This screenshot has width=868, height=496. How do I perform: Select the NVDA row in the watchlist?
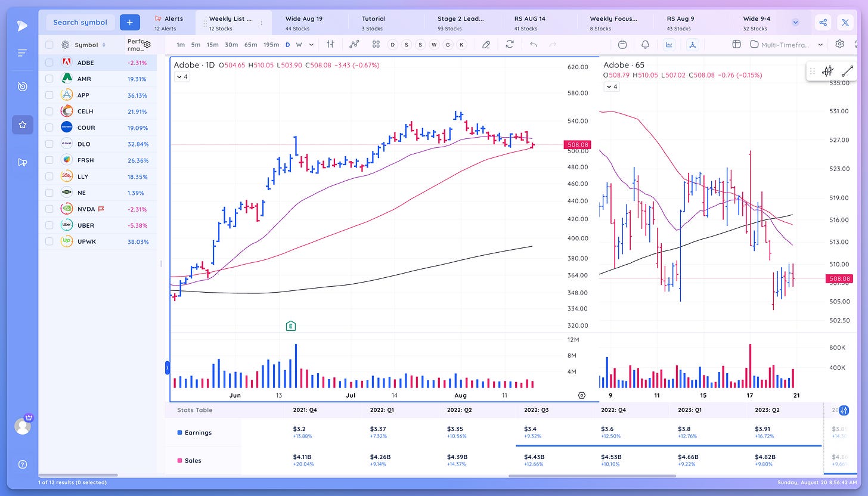pyautogui.click(x=98, y=209)
